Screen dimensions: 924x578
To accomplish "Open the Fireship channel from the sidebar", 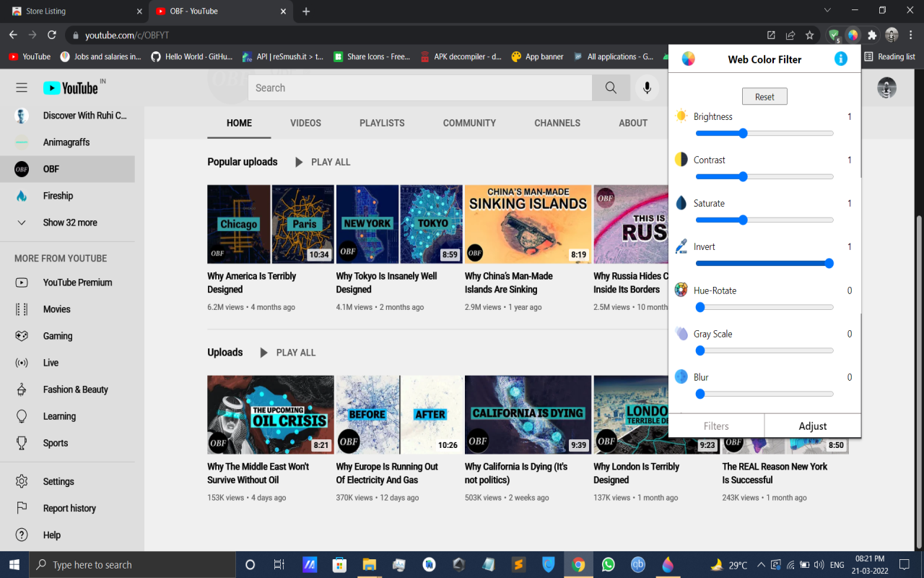I will (x=58, y=195).
